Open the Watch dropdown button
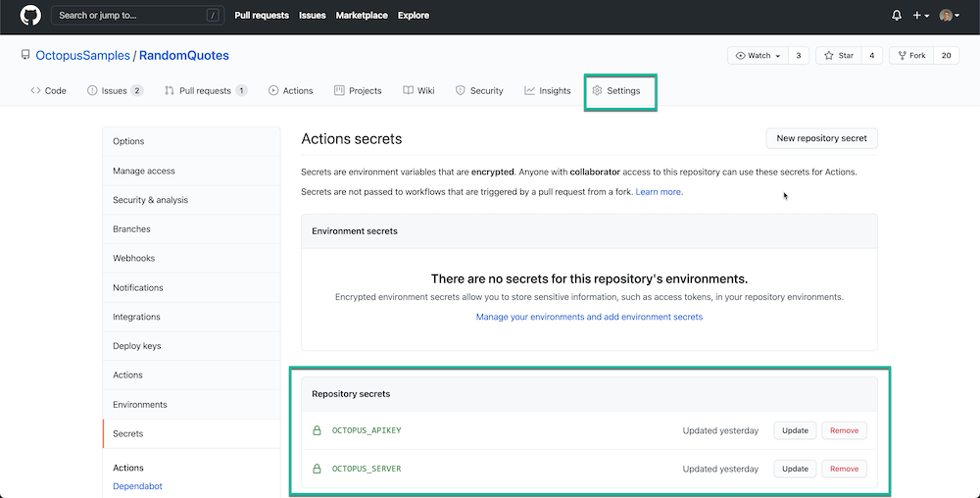This screenshot has height=498, width=980. (x=759, y=56)
